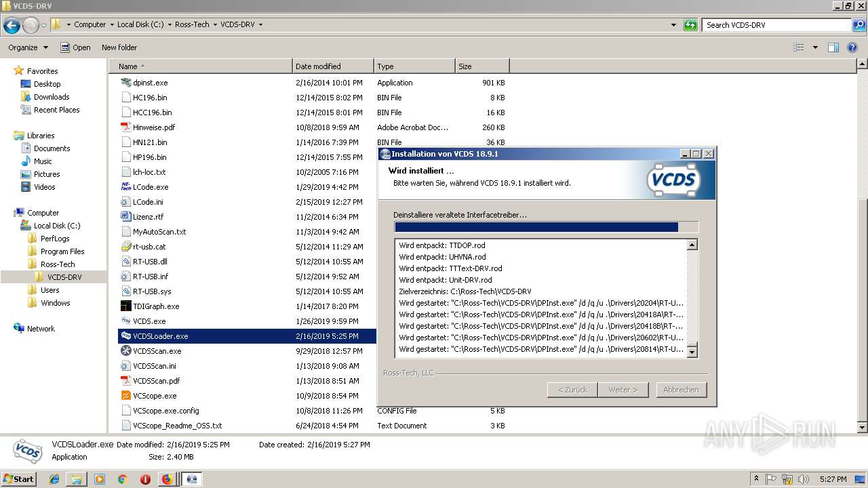Open Google Chrome from taskbar
The width and height of the screenshot is (868, 488).
click(x=122, y=479)
